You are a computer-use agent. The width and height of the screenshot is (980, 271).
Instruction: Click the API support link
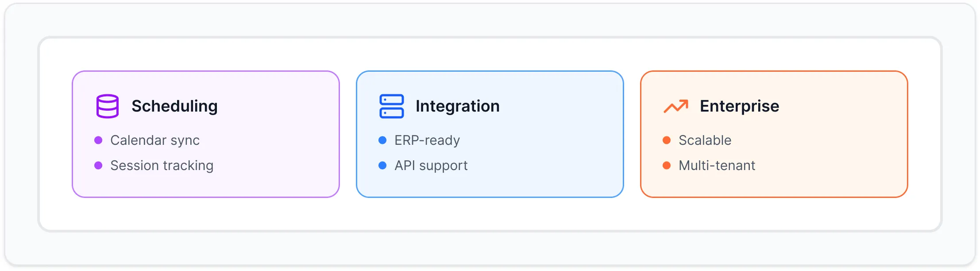pyautogui.click(x=431, y=166)
